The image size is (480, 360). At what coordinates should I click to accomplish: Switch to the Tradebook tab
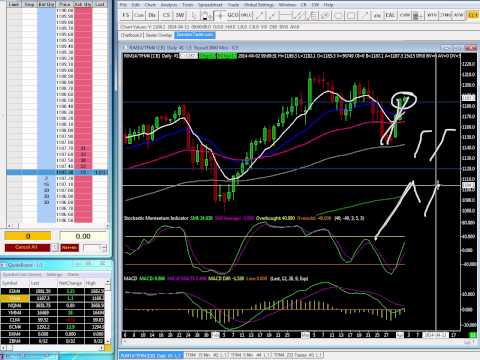point(131,35)
